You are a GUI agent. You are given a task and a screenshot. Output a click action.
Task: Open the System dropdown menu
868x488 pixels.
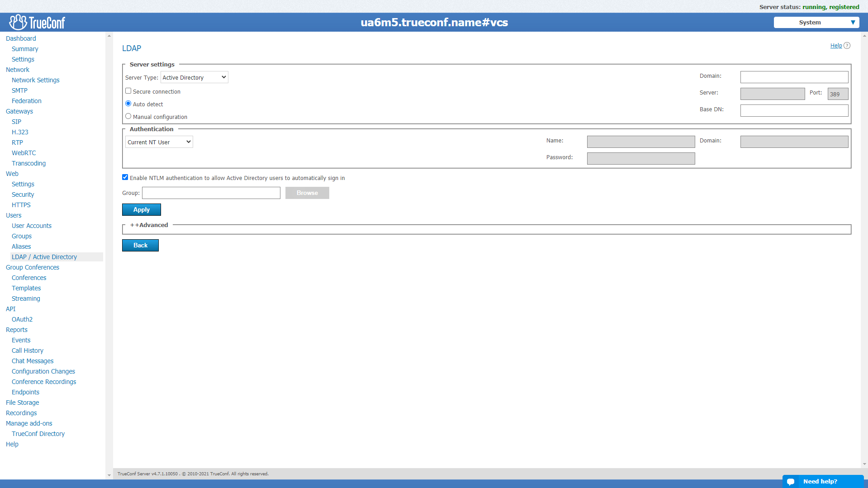[x=816, y=23]
